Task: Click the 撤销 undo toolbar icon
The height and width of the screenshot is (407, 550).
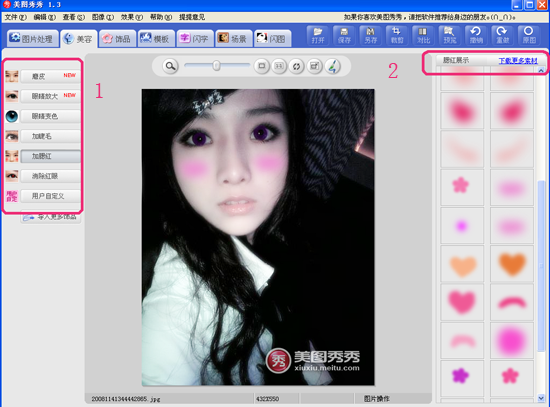Action: point(476,35)
